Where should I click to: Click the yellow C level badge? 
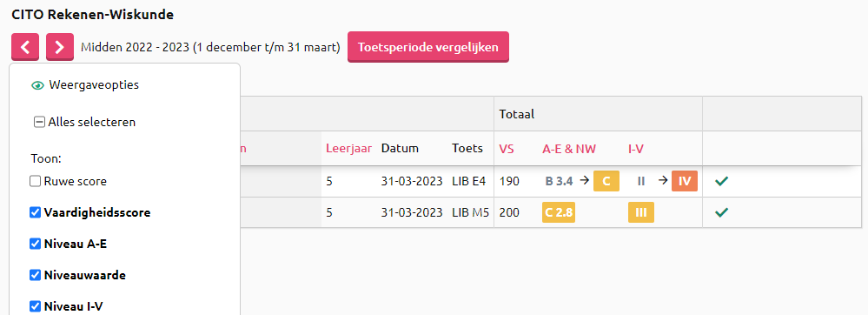[606, 181]
